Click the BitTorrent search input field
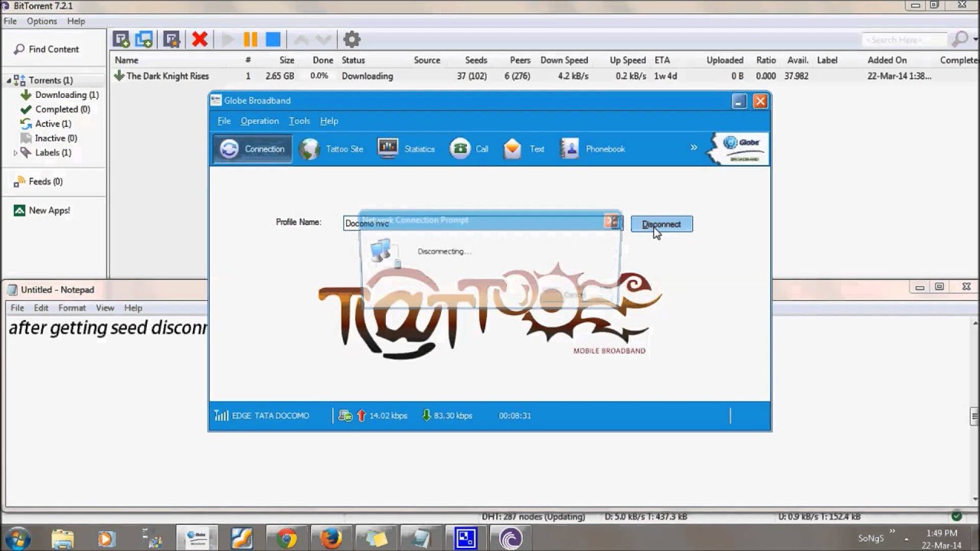The image size is (980, 551). 906,39
